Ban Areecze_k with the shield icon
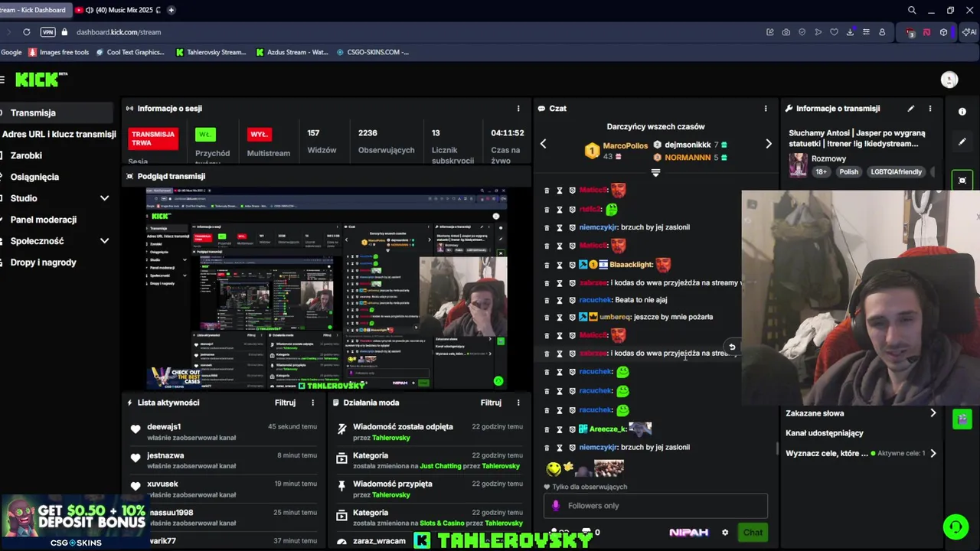Screen dimensions: 980x551 pyautogui.click(x=572, y=429)
